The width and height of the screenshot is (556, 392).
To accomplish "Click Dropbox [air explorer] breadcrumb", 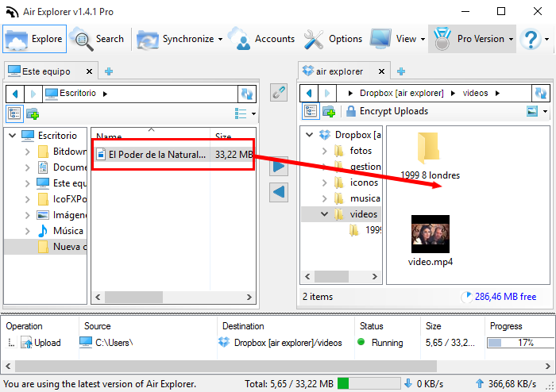I will tap(401, 93).
